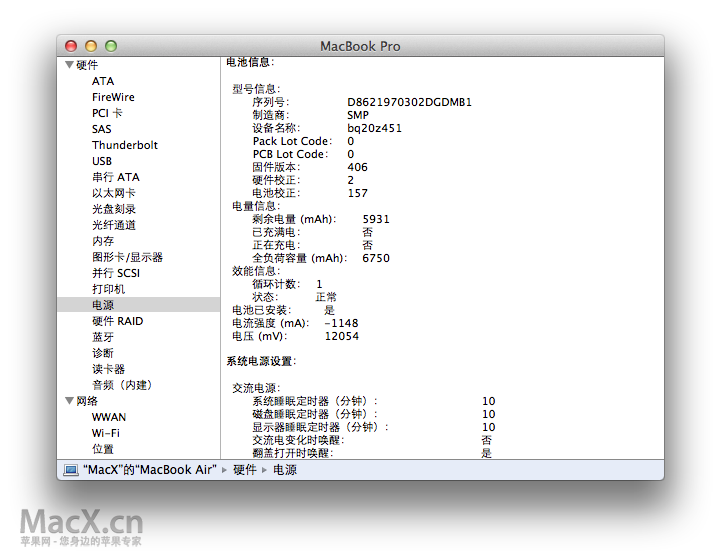Click 磁盘睡眠定时器（分钟） label
The width and height of the screenshot is (721, 559).
pyautogui.click(x=315, y=414)
